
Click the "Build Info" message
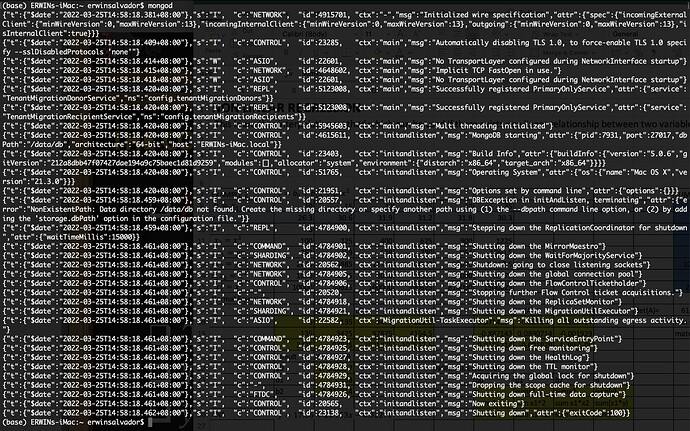pyautogui.click(x=493, y=153)
